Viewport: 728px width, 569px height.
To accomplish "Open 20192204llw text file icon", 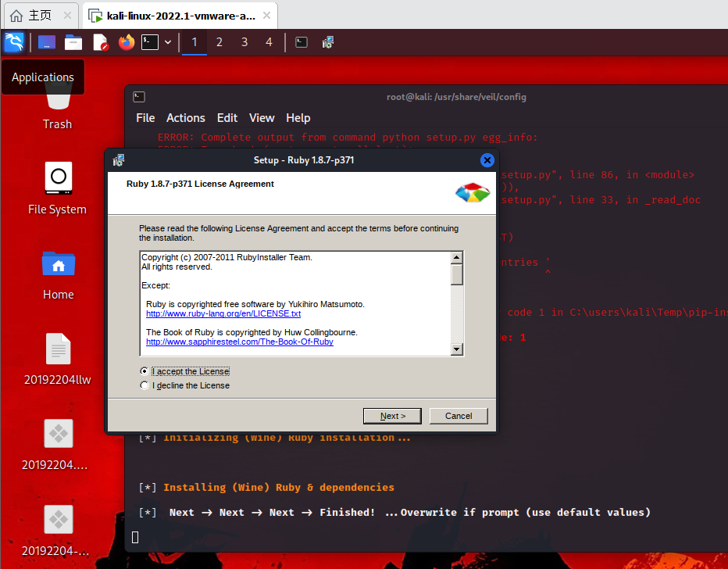I will pyautogui.click(x=58, y=359).
